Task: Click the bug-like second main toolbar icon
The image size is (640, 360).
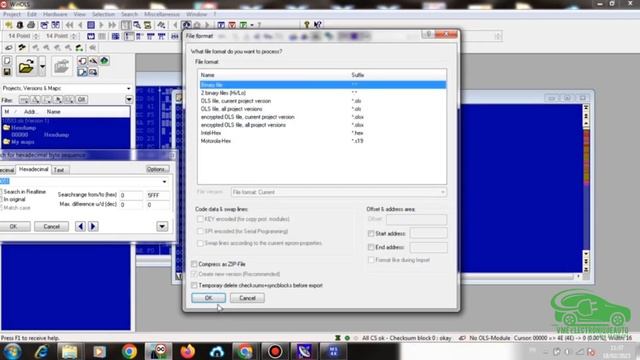Action: pos(20,25)
